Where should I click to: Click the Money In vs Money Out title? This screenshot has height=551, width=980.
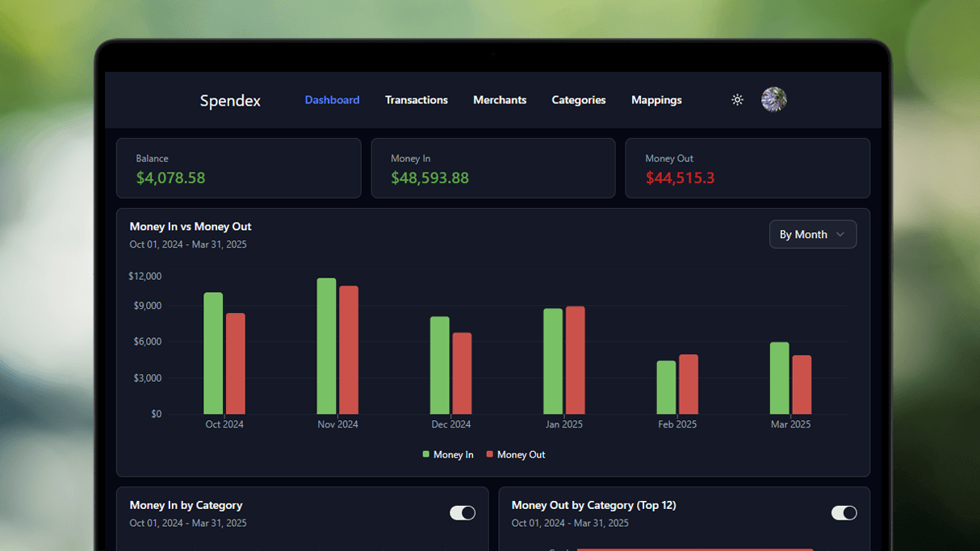pyautogui.click(x=191, y=227)
